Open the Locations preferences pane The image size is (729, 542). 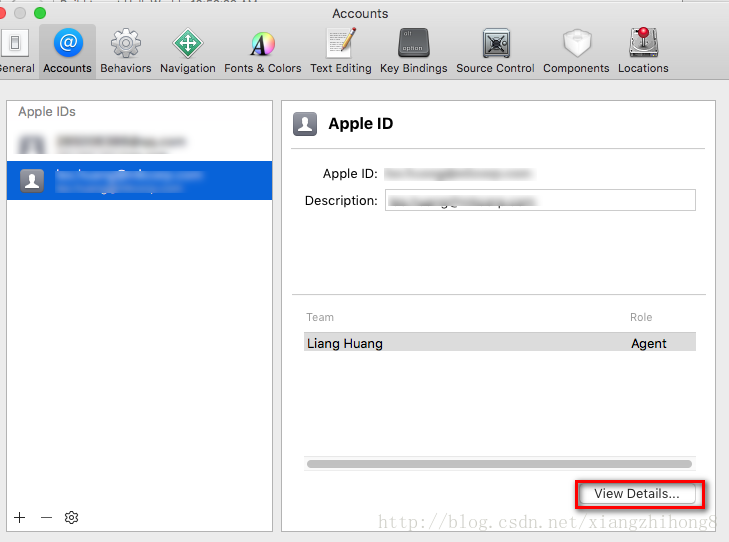[x=643, y=51]
